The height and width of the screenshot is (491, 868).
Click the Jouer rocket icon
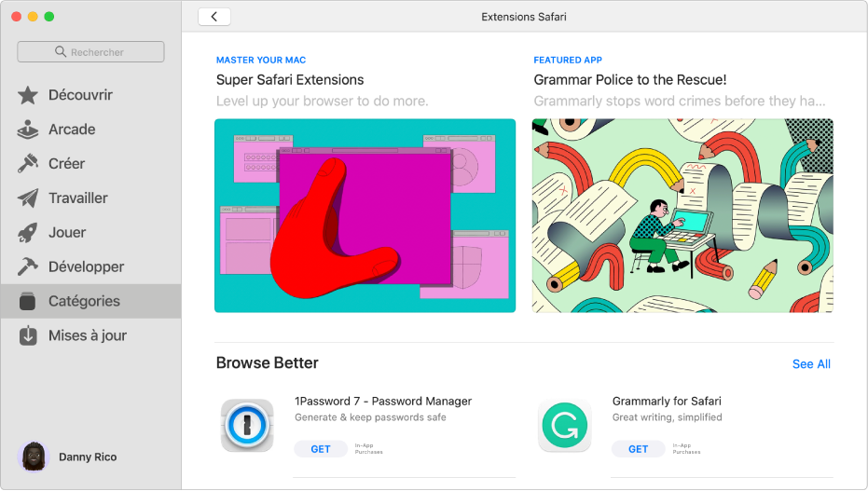(28, 232)
